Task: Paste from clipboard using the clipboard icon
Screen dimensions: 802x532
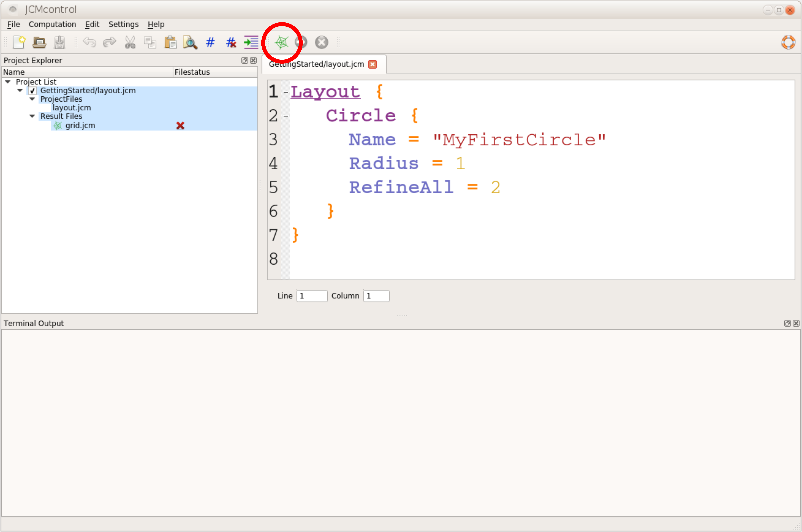Action: click(171, 42)
